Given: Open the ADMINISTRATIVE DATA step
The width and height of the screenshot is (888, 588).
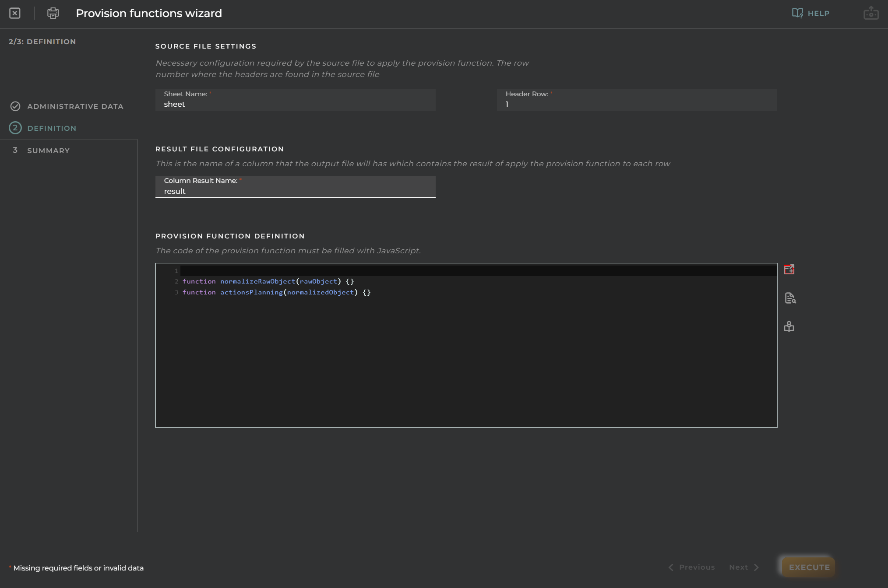Looking at the screenshot, I should [75, 106].
